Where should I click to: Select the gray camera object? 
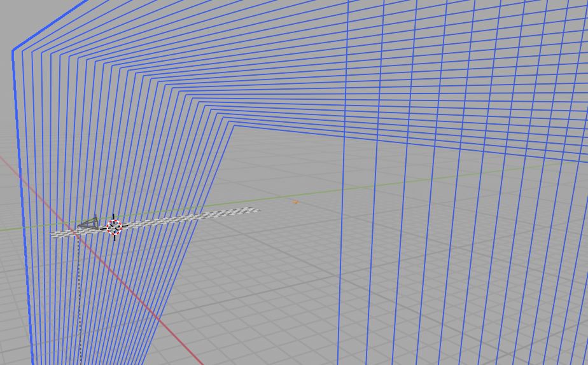(88, 223)
